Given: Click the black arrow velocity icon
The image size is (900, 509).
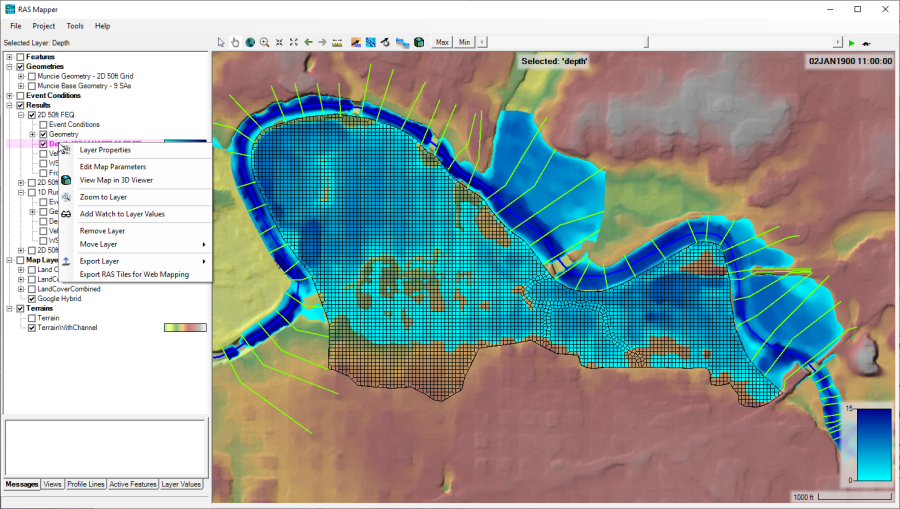Looking at the screenshot, I should coord(385,42).
